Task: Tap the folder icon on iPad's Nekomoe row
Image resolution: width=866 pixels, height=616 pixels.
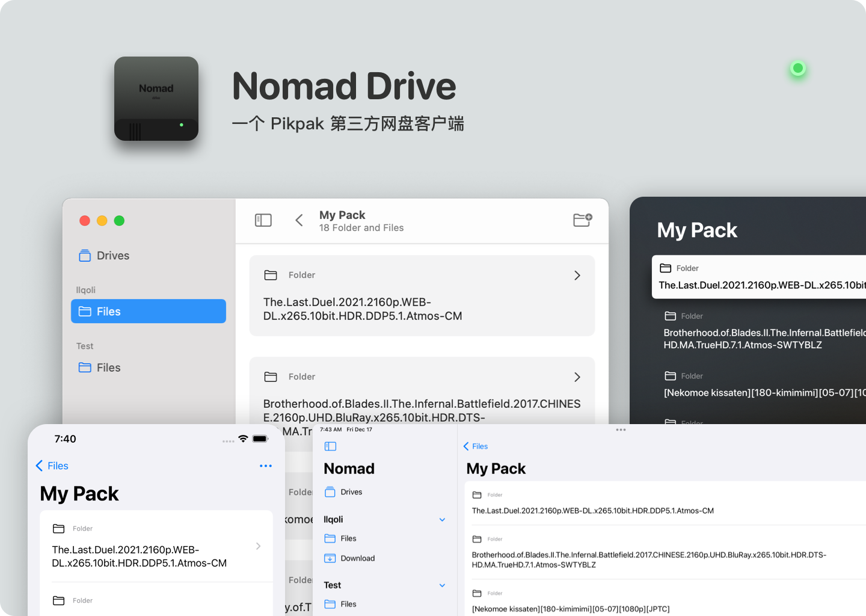Action: tap(477, 593)
